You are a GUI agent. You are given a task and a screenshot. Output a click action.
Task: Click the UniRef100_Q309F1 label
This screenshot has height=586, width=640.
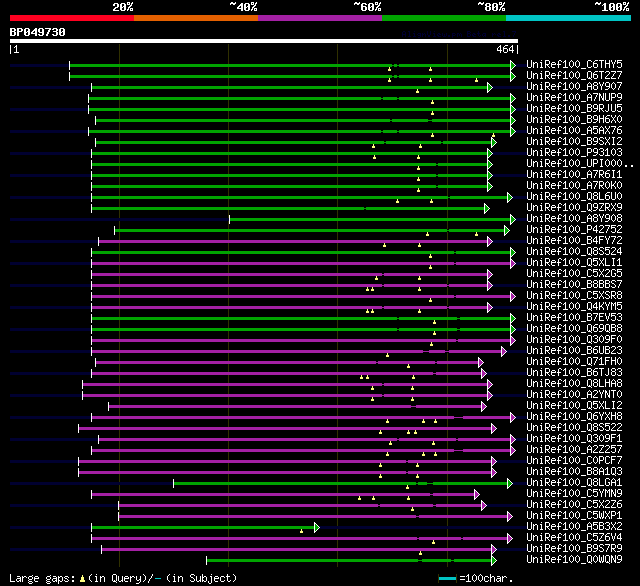click(x=574, y=439)
